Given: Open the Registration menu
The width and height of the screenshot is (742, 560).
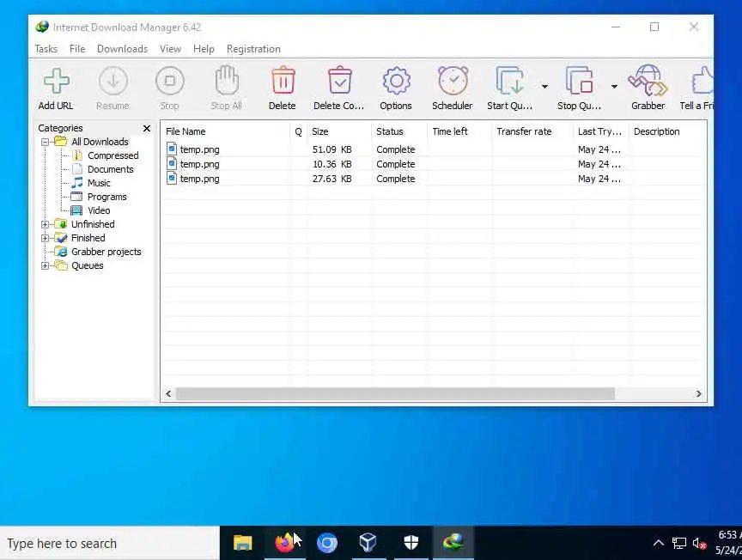Looking at the screenshot, I should (x=253, y=49).
